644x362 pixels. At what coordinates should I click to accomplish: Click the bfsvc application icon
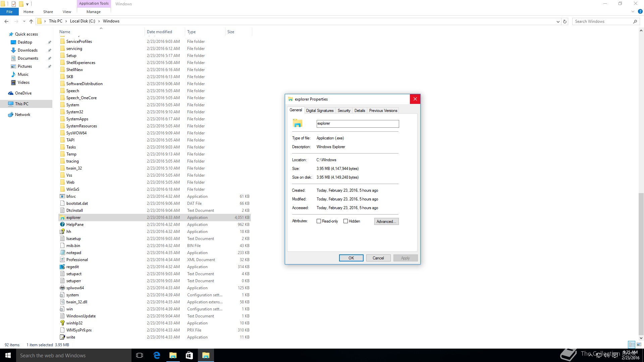(x=62, y=196)
